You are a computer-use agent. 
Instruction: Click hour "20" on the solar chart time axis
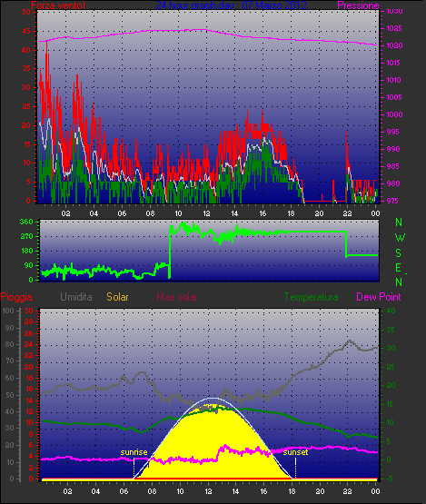click(320, 491)
